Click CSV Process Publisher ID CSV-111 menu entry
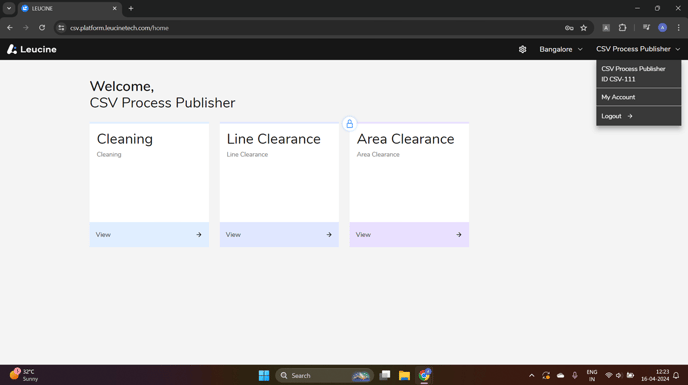Screen dimensions: 688x385 coord(638,74)
